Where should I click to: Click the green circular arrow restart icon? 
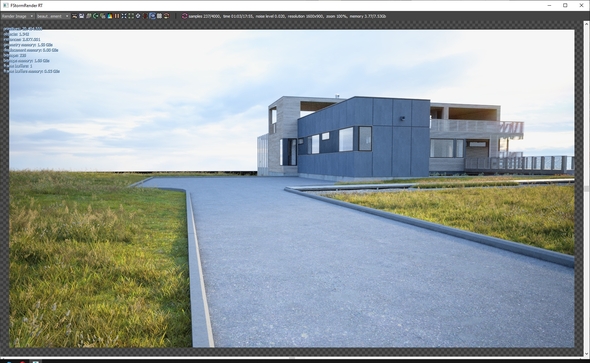tap(96, 16)
